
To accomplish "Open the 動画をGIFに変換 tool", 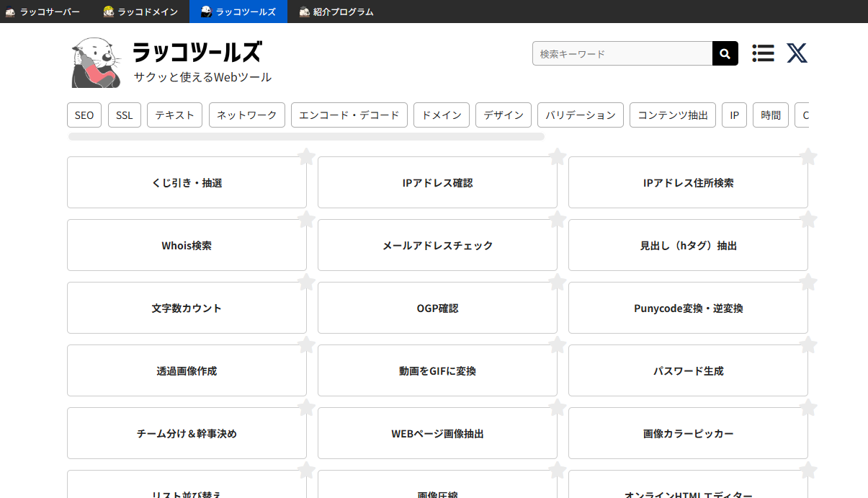I will click(437, 371).
